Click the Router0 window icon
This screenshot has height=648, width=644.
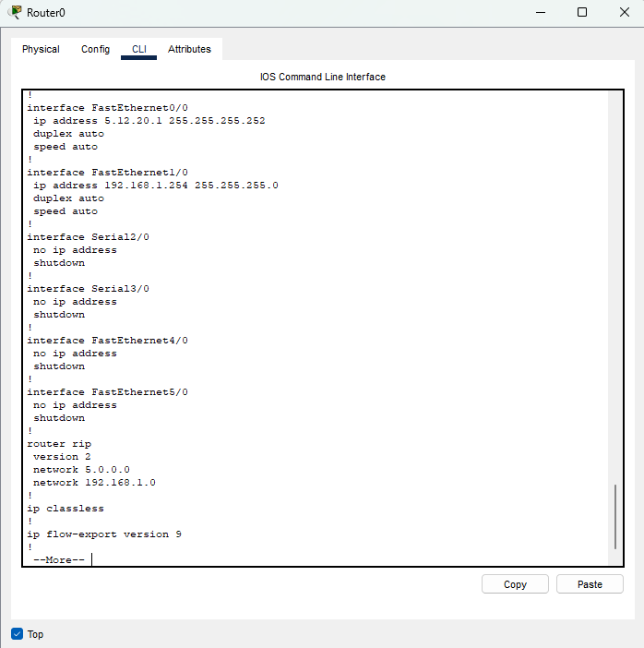click(15, 12)
